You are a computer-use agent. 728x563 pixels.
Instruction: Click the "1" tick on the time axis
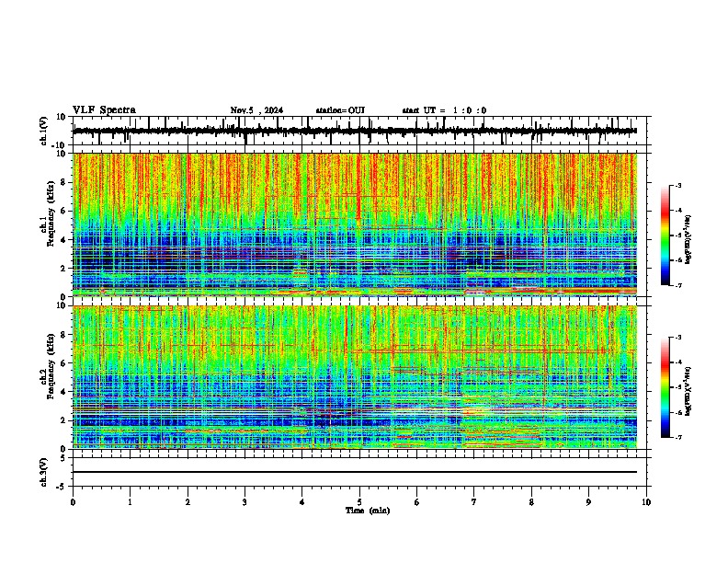(x=130, y=502)
